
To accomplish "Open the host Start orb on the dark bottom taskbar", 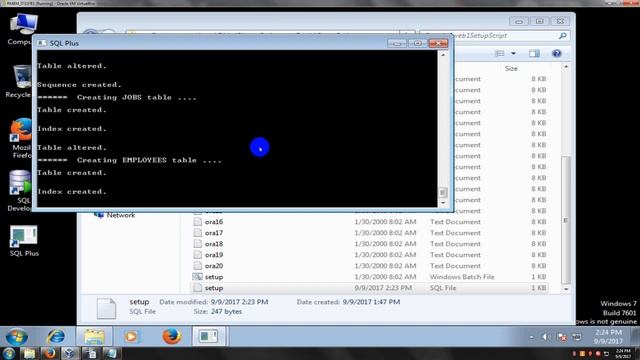I will click(x=9, y=353).
